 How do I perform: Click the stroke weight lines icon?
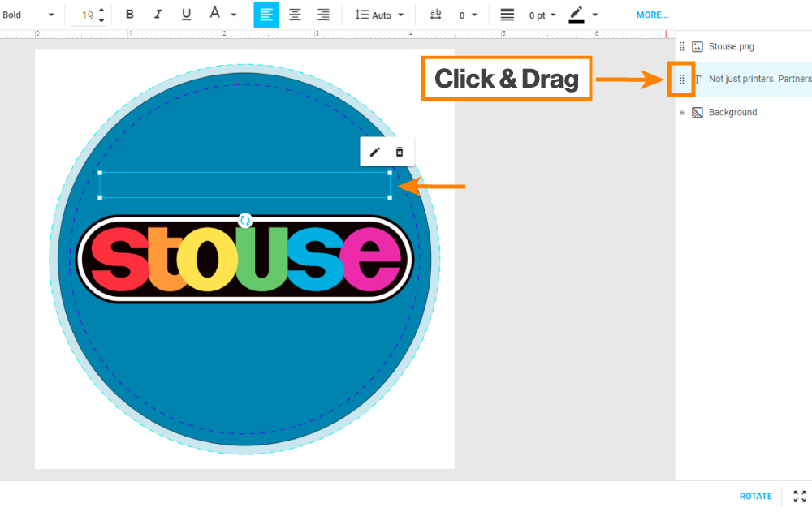pyautogui.click(x=507, y=15)
